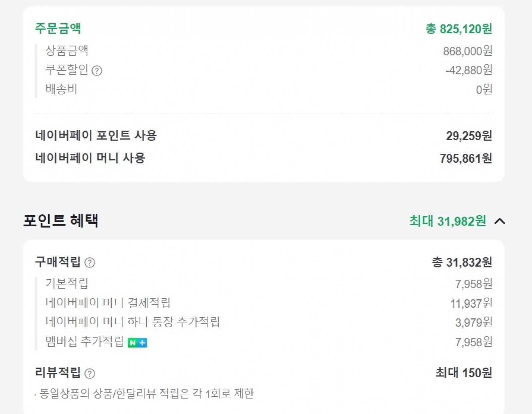Viewport: 532px width, 414px height.
Task: Click the 최대 31,982원 point benefit total
Action: [x=448, y=221]
